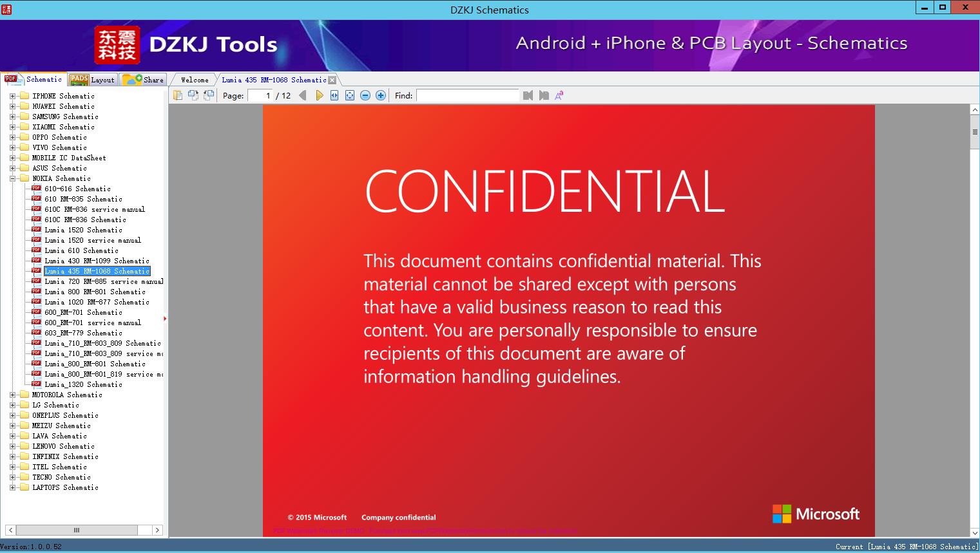
Task: Click the app icon in the title bar
Action: point(6,9)
